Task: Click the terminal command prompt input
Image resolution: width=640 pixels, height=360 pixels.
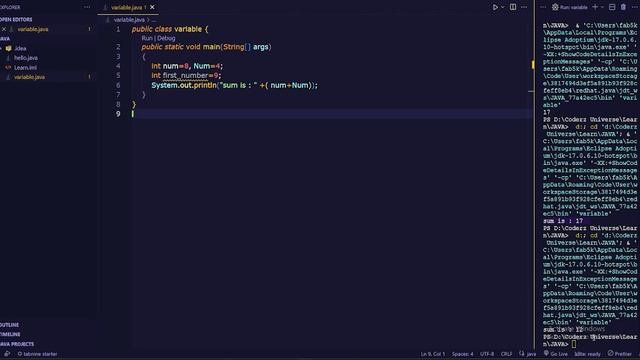Action: [574, 344]
